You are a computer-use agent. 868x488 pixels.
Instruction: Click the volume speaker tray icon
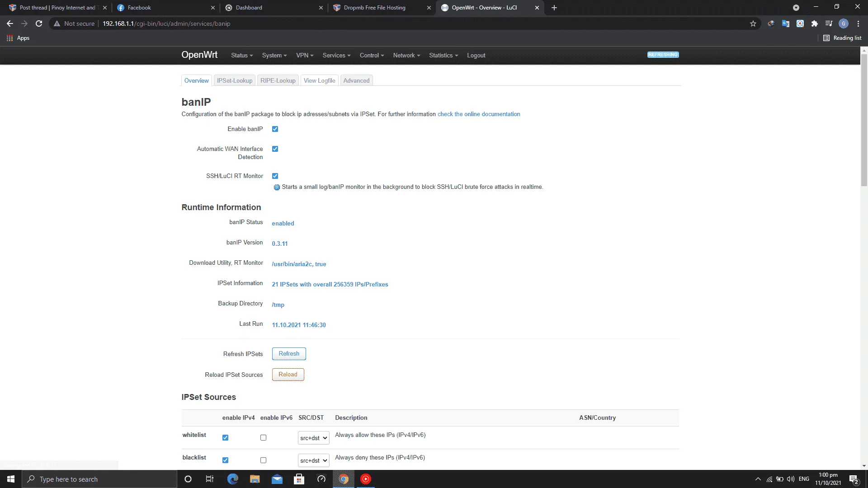pyautogui.click(x=791, y=479)
